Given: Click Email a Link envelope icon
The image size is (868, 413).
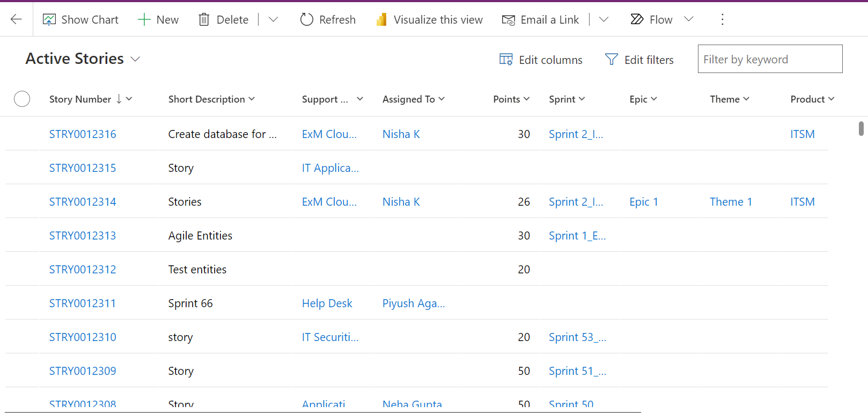Looking at the screenshot, I should [508, 20].
